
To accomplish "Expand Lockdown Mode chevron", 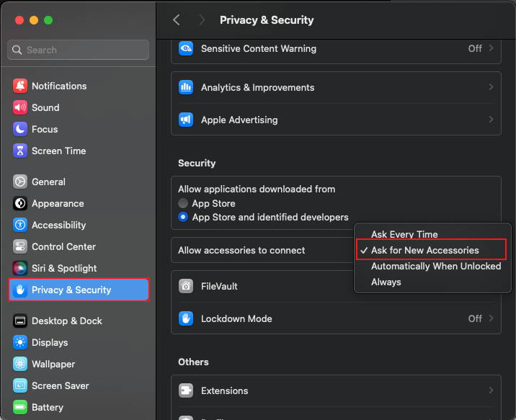I will coord(491,318).
